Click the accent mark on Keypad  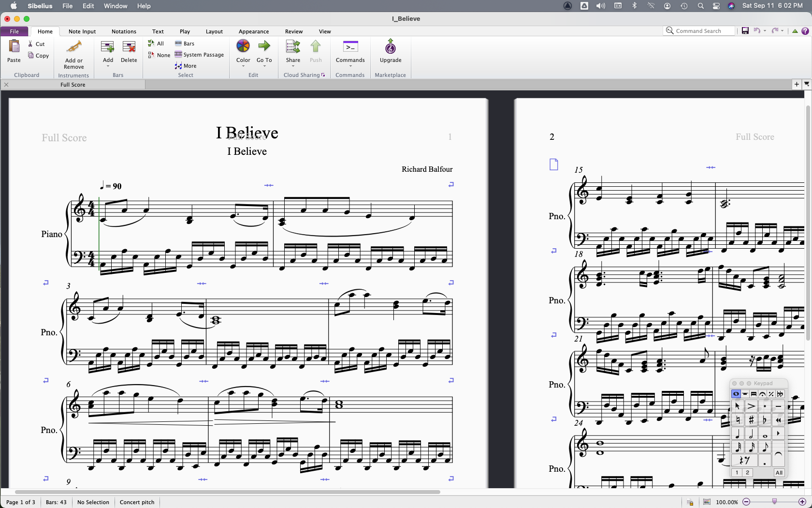751,406
